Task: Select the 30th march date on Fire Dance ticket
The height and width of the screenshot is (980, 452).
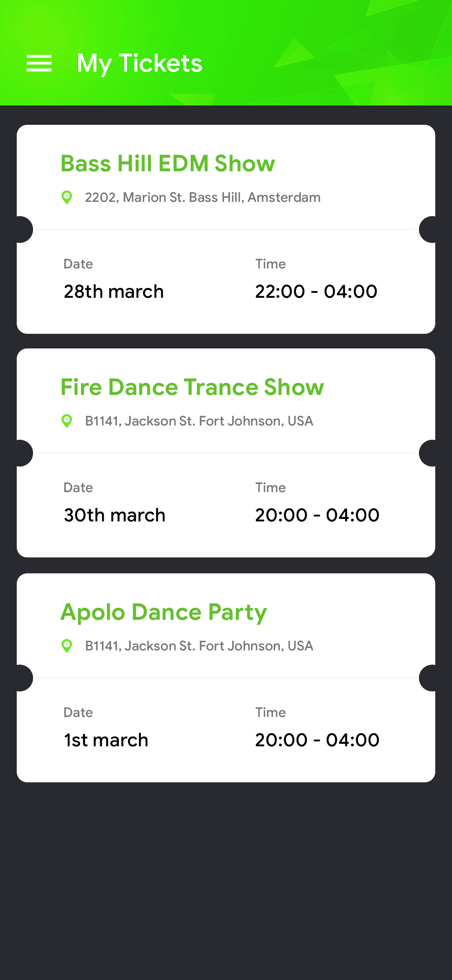Action: [114, 515]
